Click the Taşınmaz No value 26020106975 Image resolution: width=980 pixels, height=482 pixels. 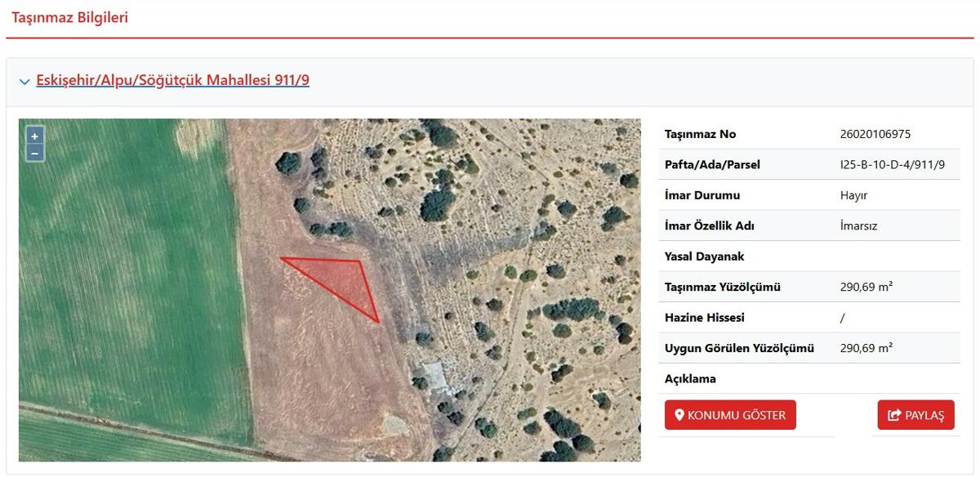[x=875, y=134]
